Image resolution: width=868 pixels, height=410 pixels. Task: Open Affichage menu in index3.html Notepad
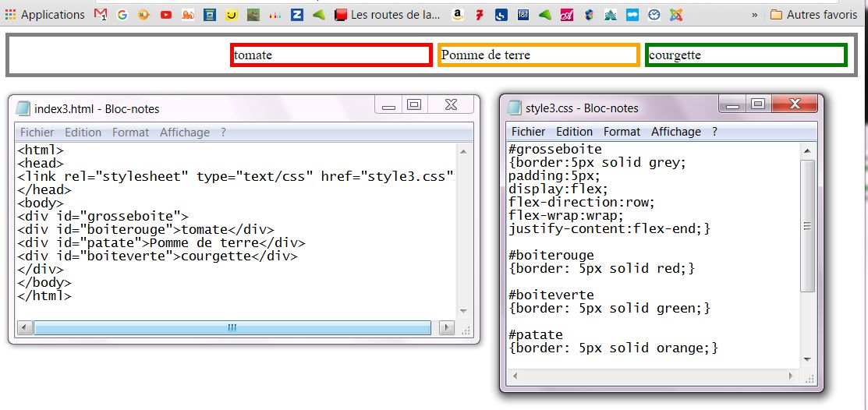184,133
